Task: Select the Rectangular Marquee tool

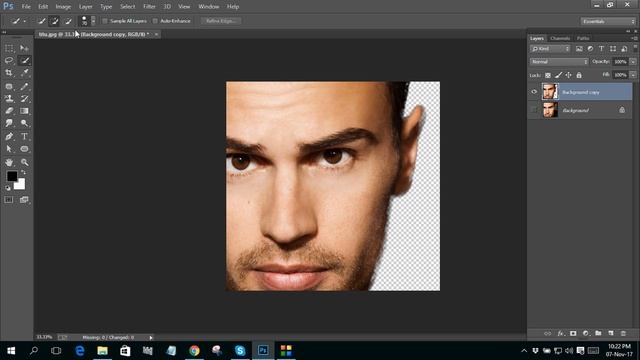Action: (9, 49)
